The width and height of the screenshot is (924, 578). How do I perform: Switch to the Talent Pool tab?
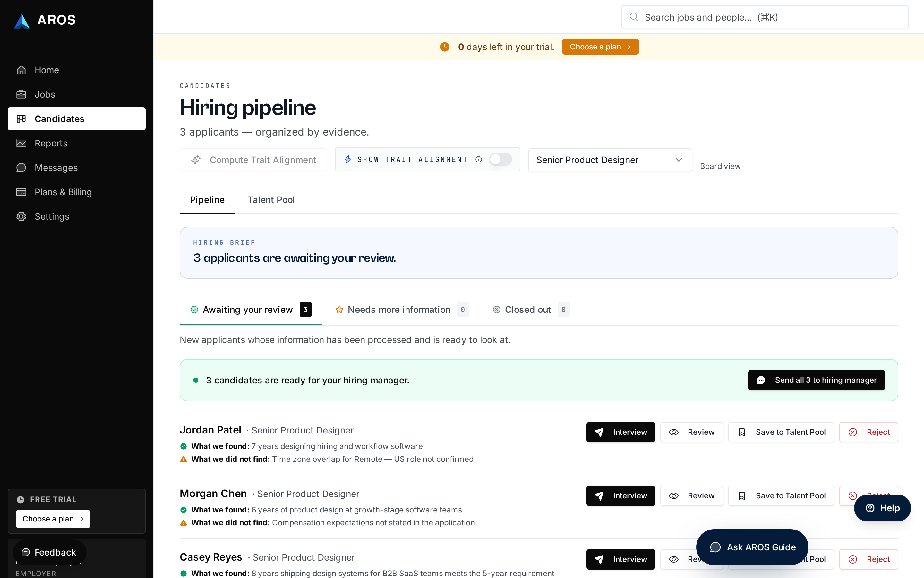point(271,200)
